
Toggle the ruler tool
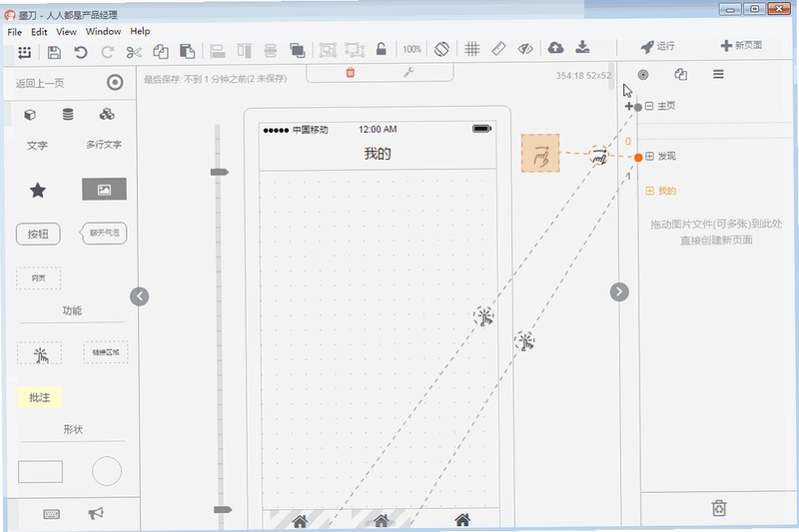point(498,49)
